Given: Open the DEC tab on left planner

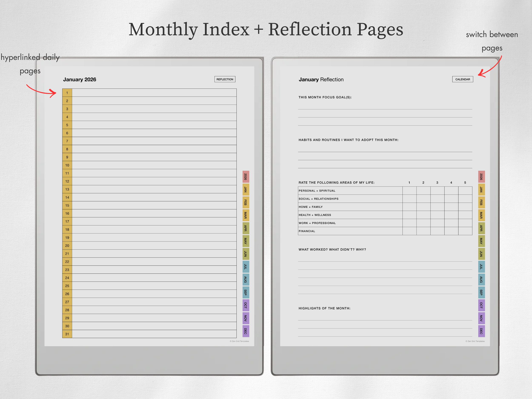Looking at the screenshot, I should 246,331.
